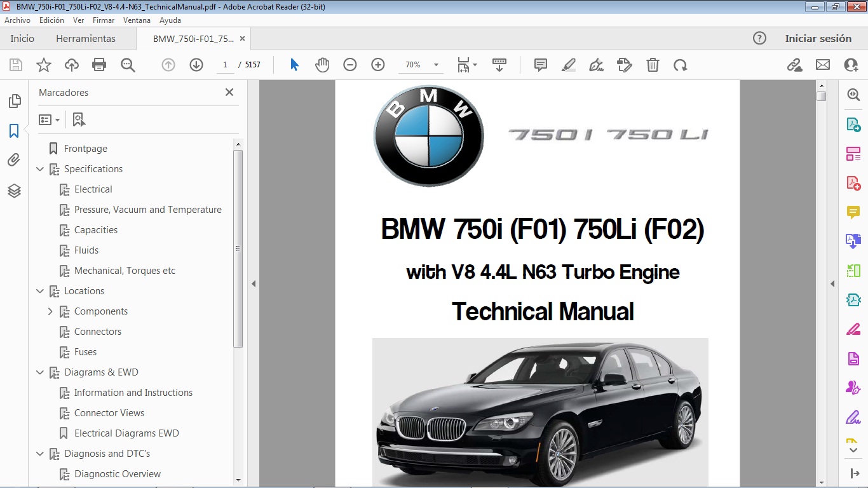
Task: Open the 70% zoom level dropdown
Action: tap(435, 64)
